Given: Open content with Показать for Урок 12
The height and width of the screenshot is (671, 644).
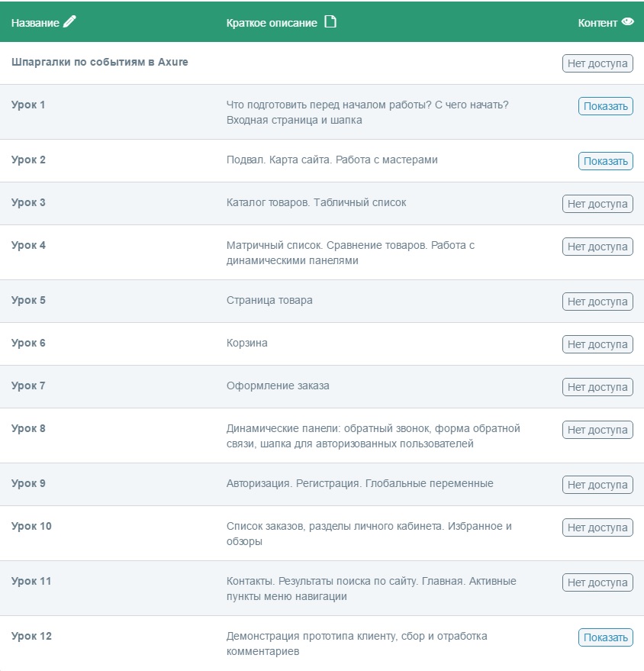Looking at the screenshot, I should click(605, 637).
